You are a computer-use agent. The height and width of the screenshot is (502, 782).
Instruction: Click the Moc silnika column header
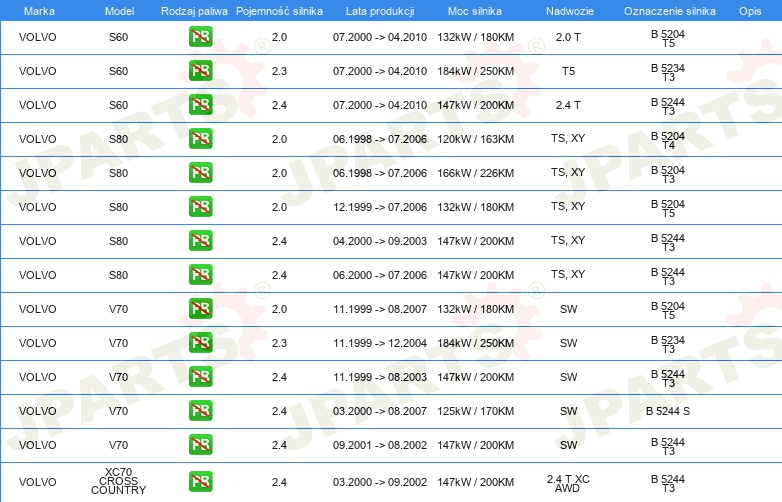(x=475, y=11)
